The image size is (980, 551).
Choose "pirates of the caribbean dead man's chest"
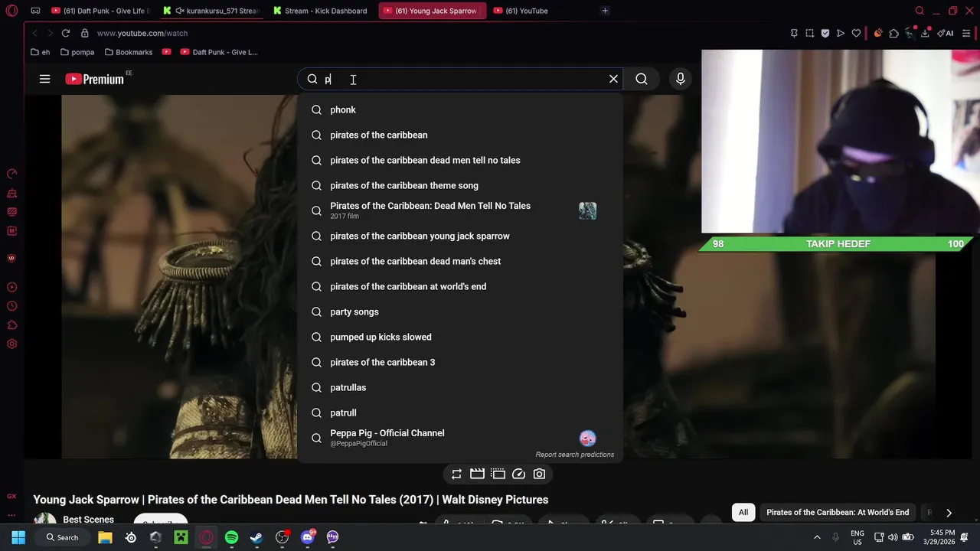459,261
